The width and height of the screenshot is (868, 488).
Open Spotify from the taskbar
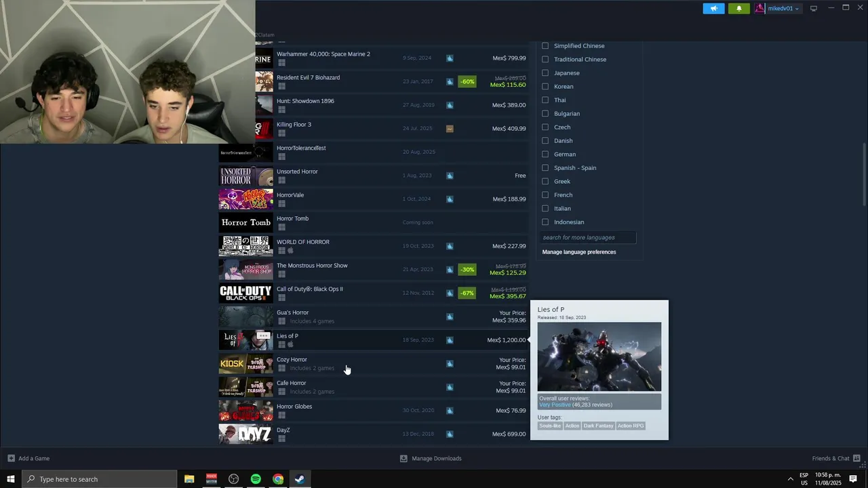point(256,479)
